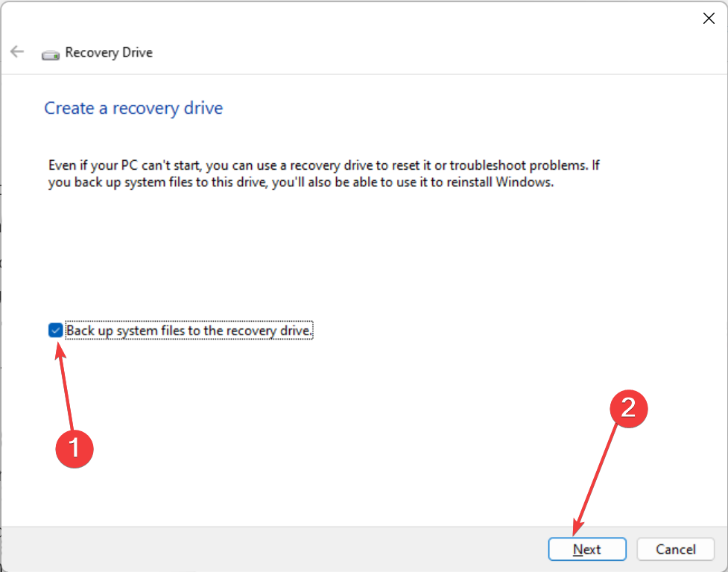Click the 'Back up system files to the recovery drive.' label
The image size is (728, 572).
coord(189,330)
